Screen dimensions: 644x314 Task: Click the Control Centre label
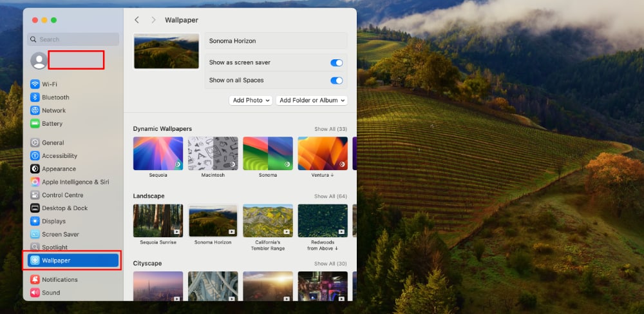[62, 195]
